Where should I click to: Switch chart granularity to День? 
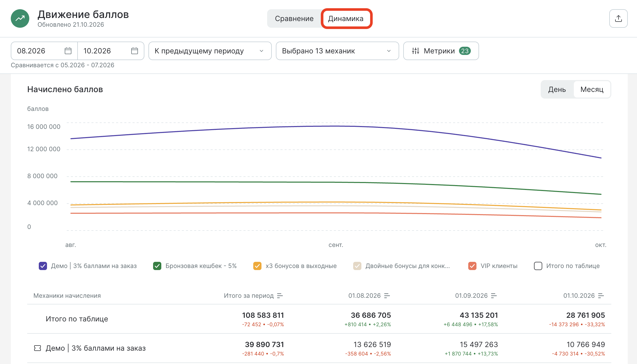(x=557, y=89)
